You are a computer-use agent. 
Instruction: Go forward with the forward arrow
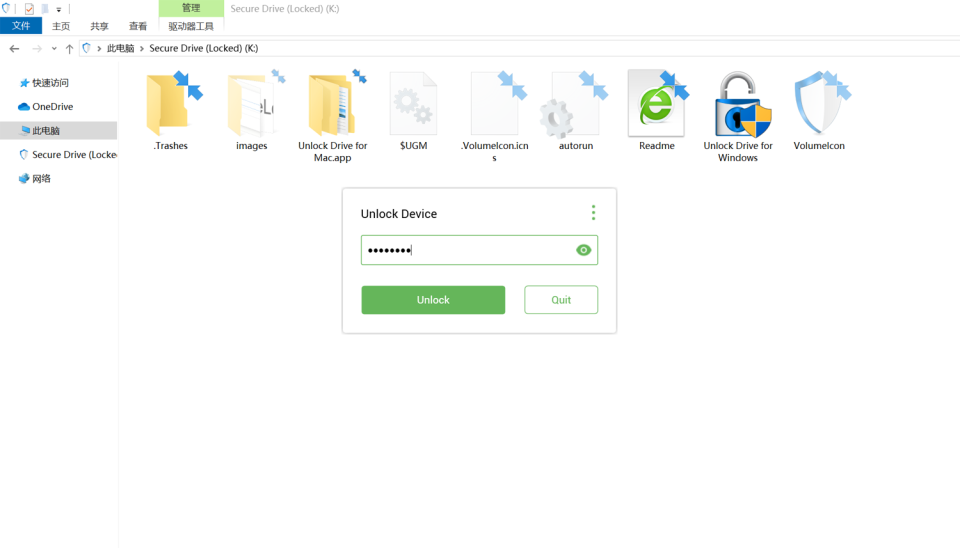37,48
